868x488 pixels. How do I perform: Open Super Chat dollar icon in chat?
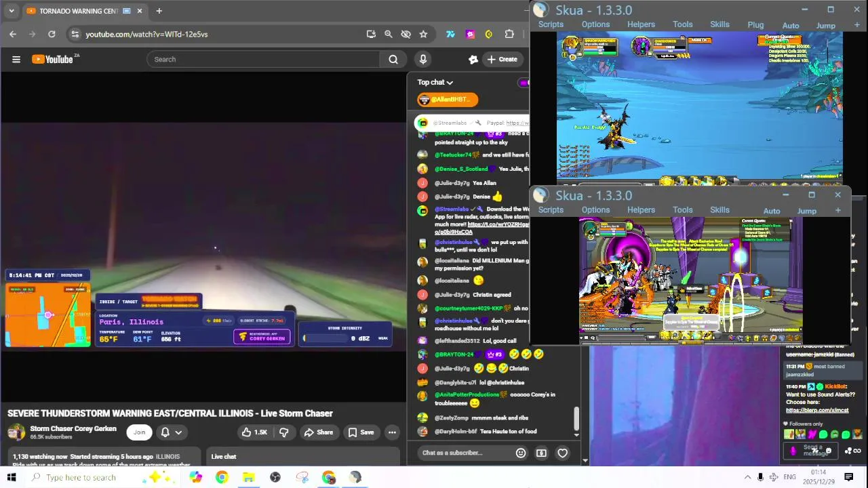coord(541,453)
